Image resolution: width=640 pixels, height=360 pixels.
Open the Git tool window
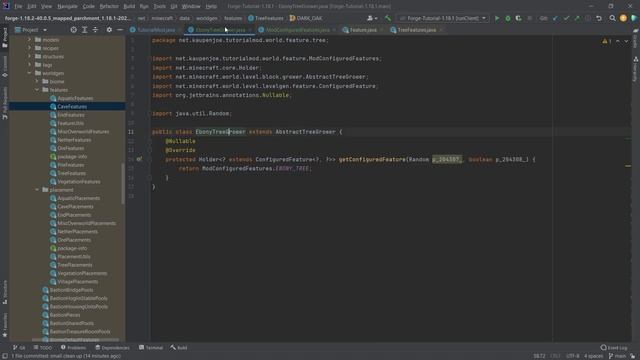19,348
